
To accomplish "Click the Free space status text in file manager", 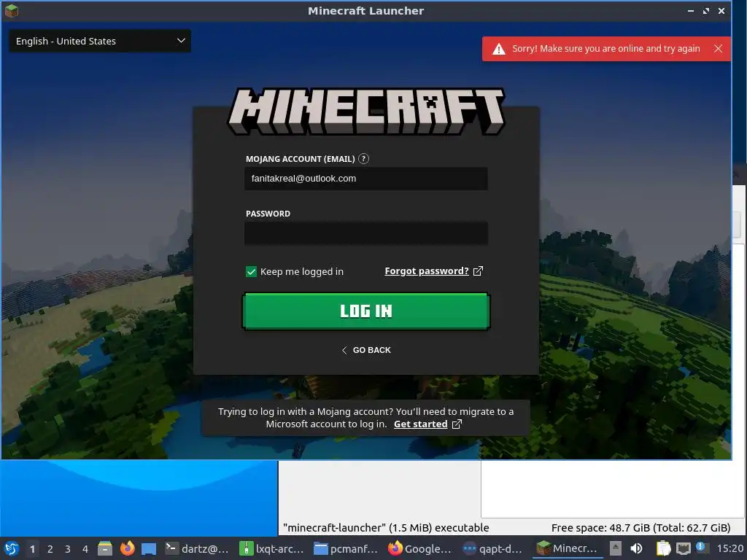I will [640, 528].
